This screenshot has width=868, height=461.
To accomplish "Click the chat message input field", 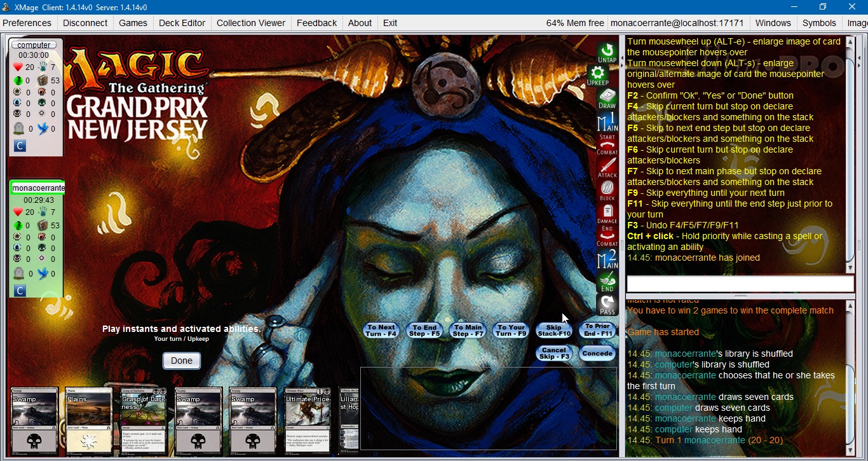I will pos(740,284).
